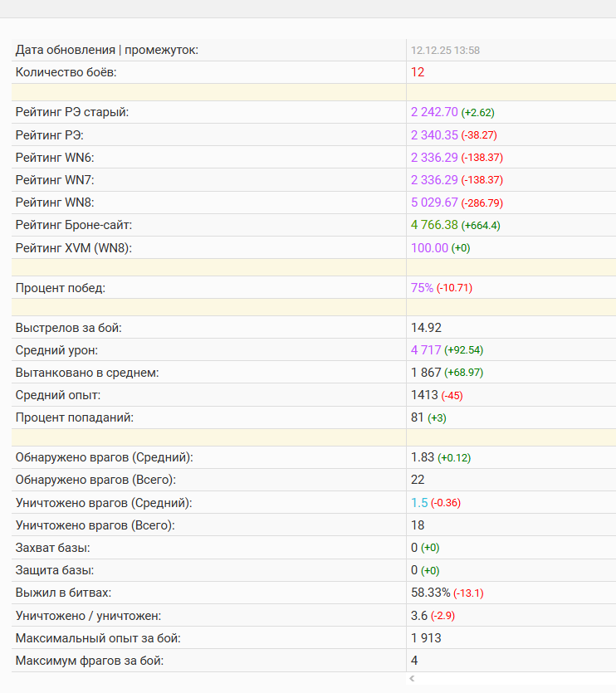Select the average destroyed enemies value 1.5
This screenshot has height=693, width=616.
[419, 503]
